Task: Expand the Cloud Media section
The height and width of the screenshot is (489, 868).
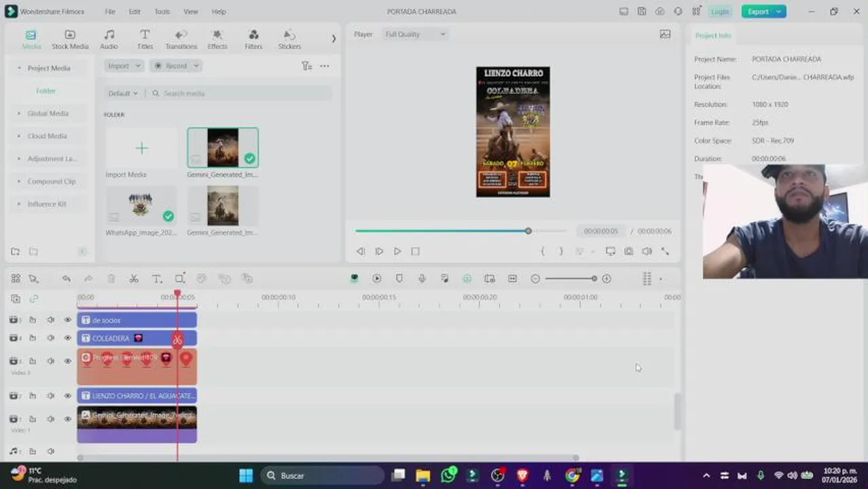Action: (18, 136)
